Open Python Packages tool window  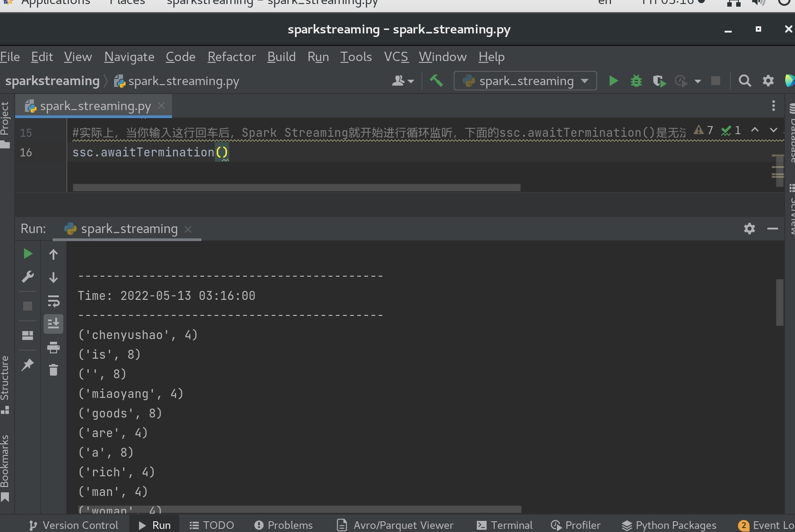(669, 525)
